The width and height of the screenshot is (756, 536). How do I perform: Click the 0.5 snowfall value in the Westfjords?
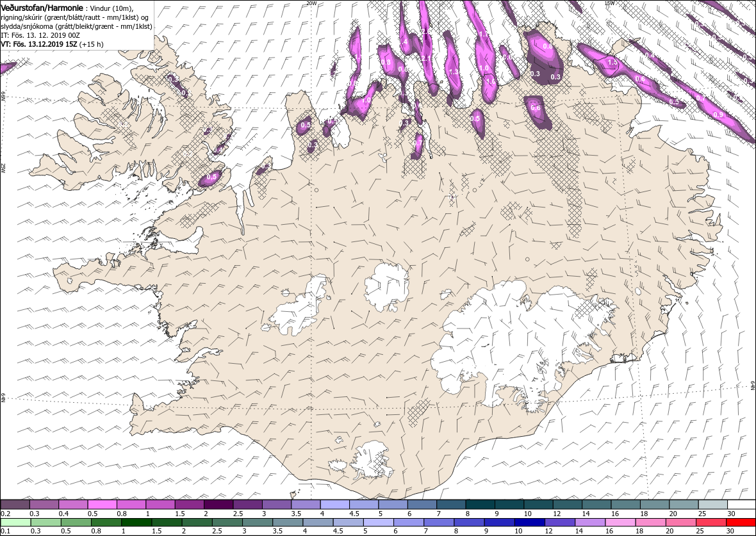211,177
